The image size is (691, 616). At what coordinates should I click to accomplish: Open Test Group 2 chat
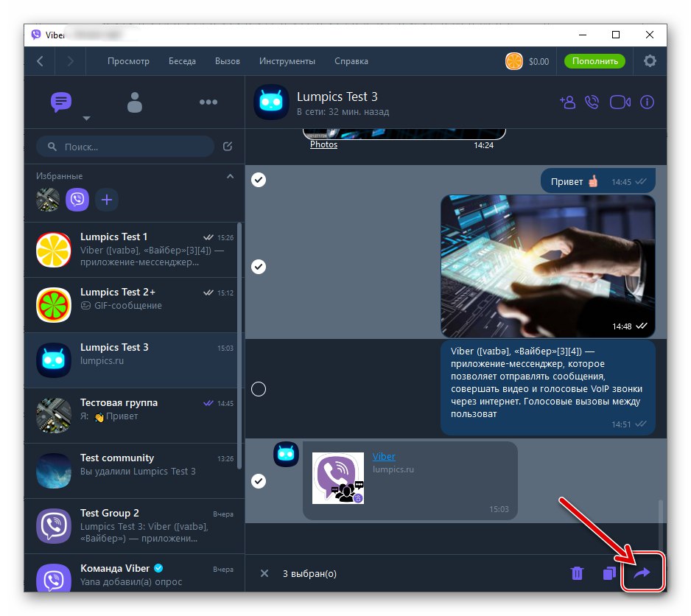click(x=134, y=526)
